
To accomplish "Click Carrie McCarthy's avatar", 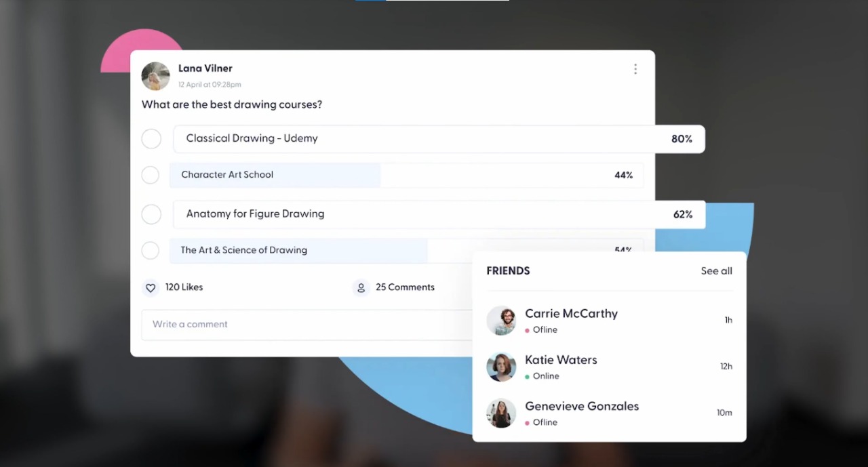I will pyautogui.click(x=501, y=321).
